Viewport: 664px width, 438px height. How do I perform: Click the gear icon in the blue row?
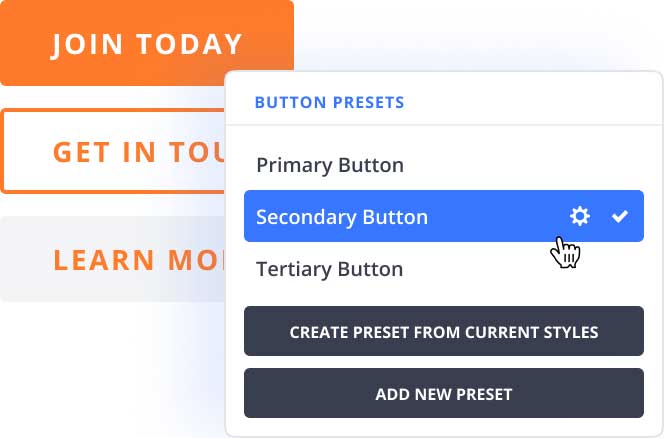click(579, 216)
